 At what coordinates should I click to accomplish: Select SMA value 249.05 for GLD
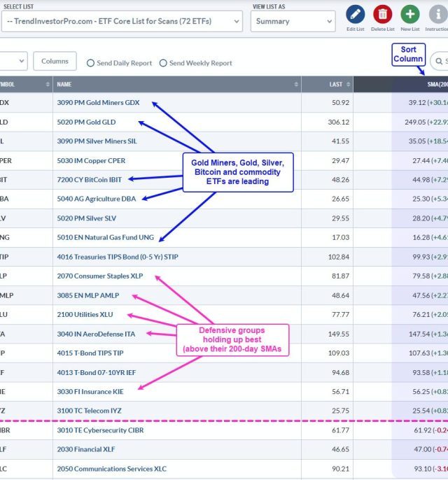tap(415, 122)
